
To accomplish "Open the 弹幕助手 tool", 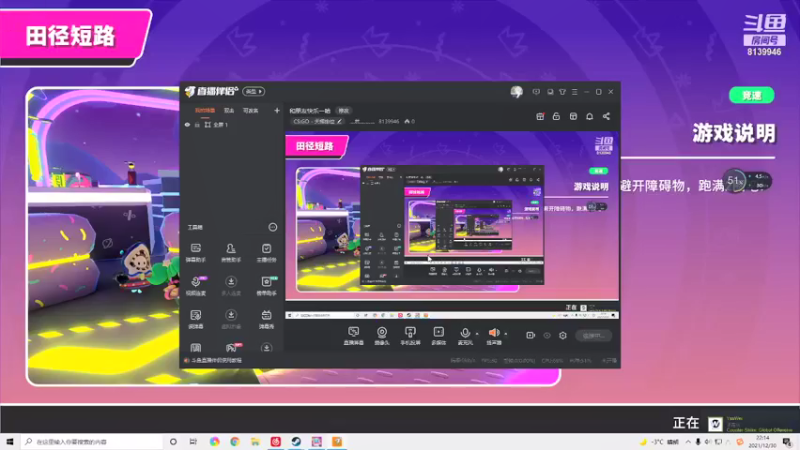I will [x=196, y=252].
